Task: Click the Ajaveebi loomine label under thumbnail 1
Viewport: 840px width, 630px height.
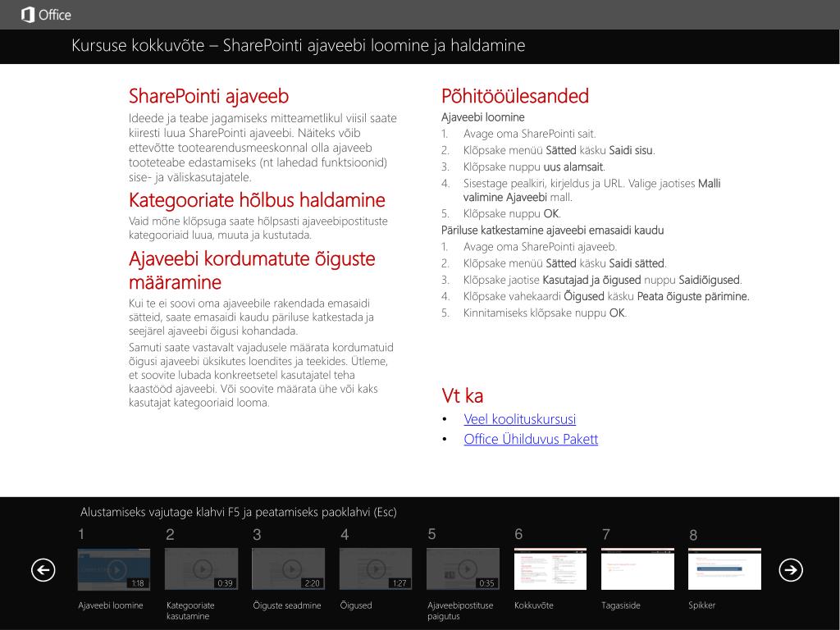Action: (111, 605)
